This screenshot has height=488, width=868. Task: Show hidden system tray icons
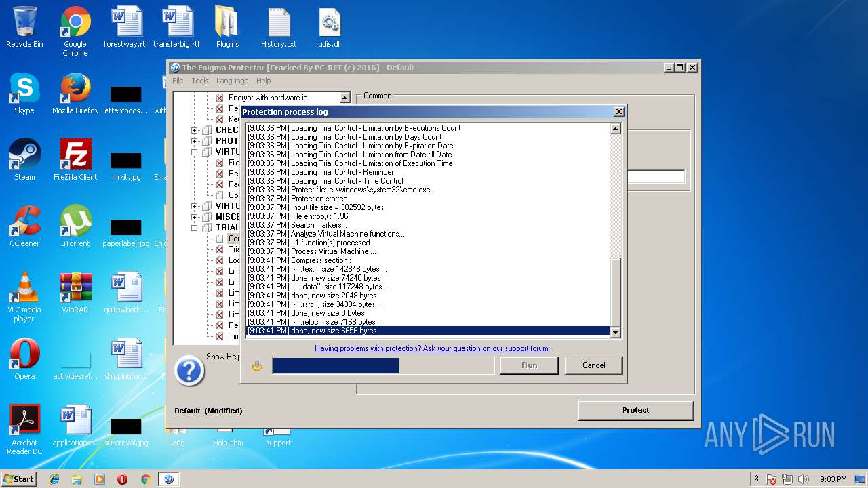pyautogui.click(x=756, y=479)
